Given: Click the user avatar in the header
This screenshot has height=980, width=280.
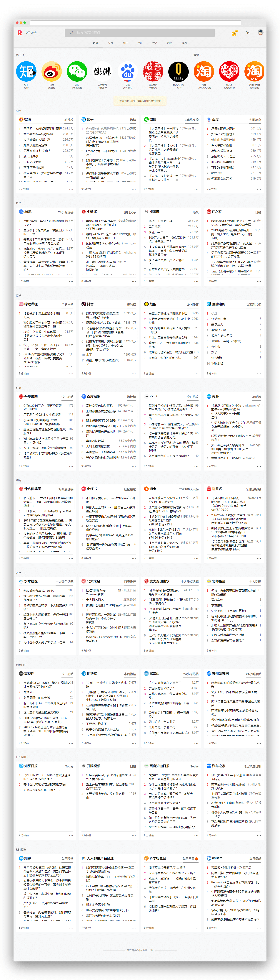Looking at the screenshot, I should [260, 33].
